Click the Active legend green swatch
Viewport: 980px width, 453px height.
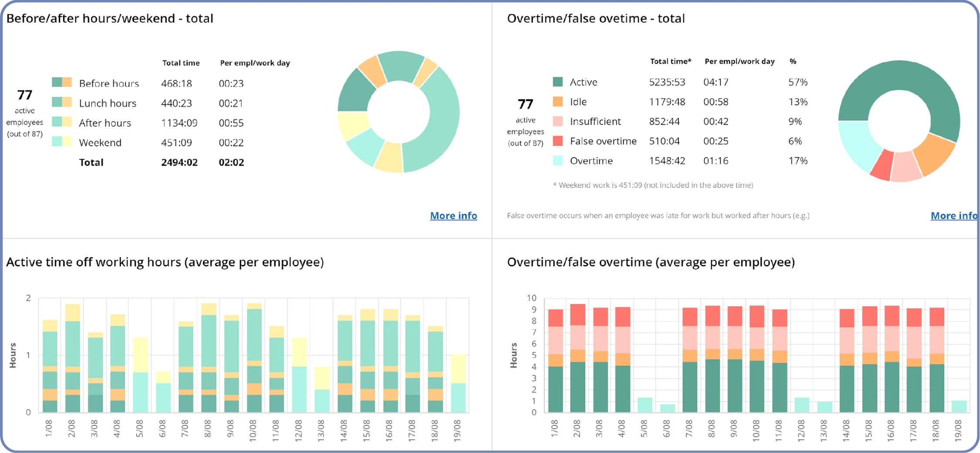tap(558, 82)
